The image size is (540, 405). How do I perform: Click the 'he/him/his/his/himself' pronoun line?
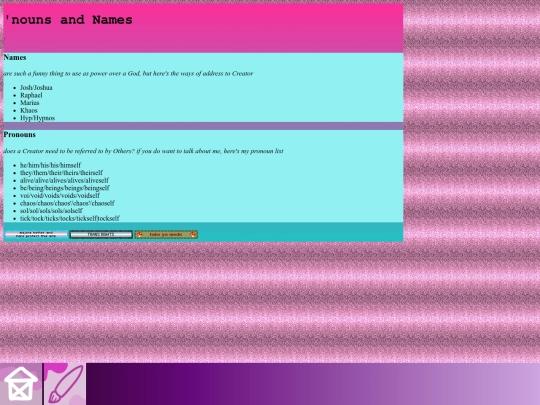point(50,165)
